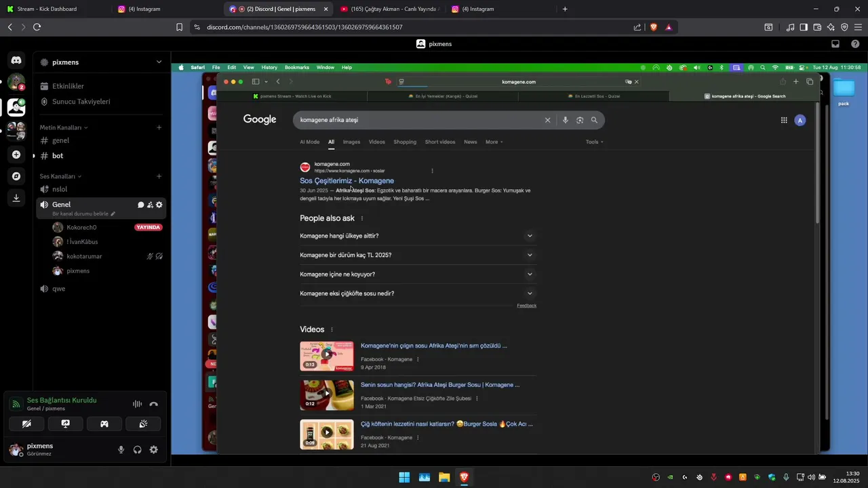Open Leo AI sparkle icon

(831, 27)
